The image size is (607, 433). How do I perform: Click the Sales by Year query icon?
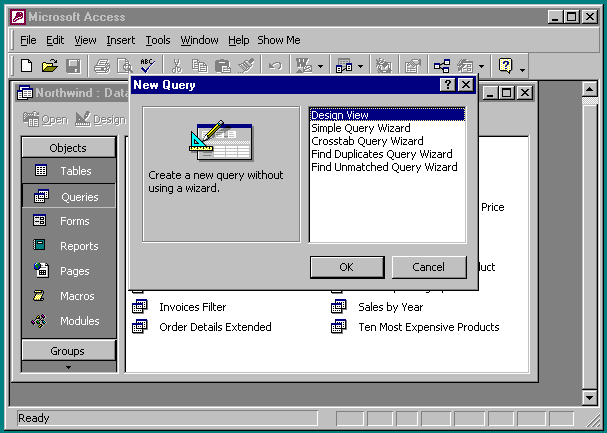tap(338, 306)
